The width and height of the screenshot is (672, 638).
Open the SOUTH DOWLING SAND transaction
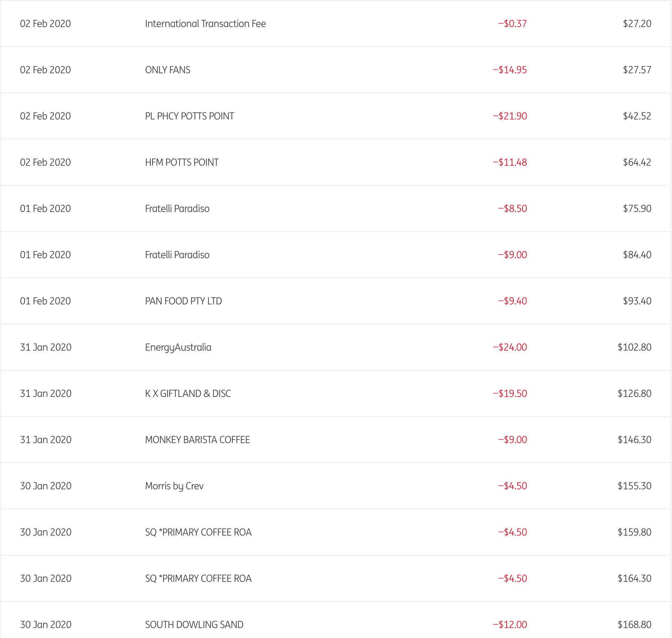point(194,625)
